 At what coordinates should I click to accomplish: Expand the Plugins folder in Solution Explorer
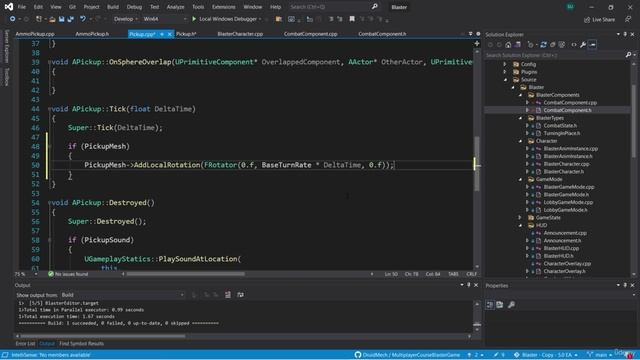505,72
